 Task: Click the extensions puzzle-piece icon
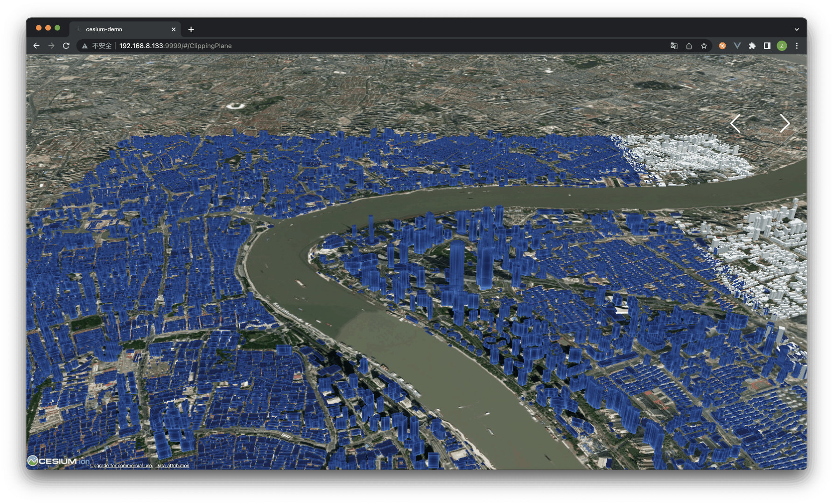[x=753, y=46]
